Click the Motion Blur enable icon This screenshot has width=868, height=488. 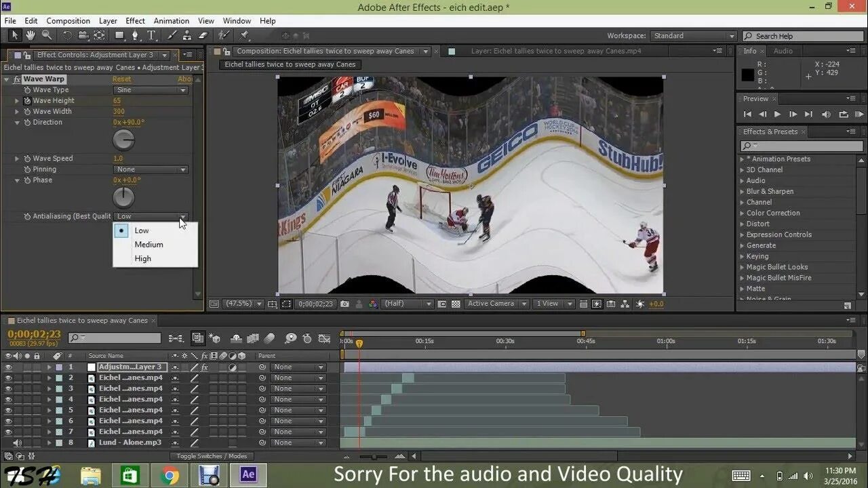point(269,338)
